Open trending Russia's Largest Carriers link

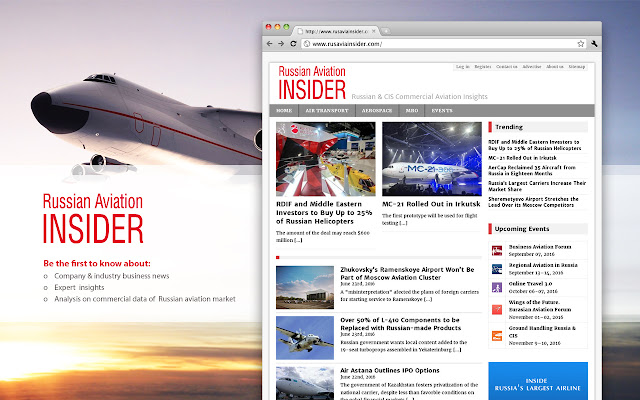pos(537,186)
